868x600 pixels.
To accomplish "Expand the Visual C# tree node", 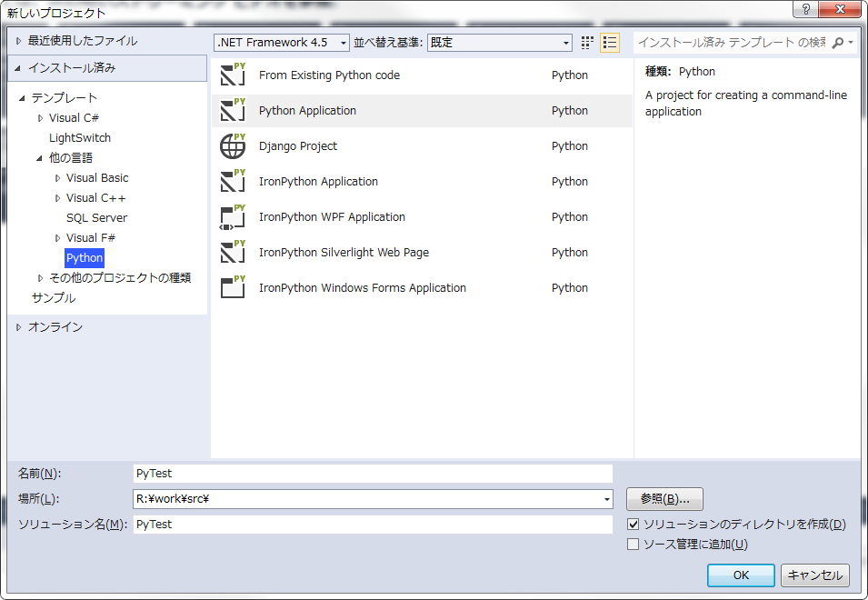I will click(40, 118).
